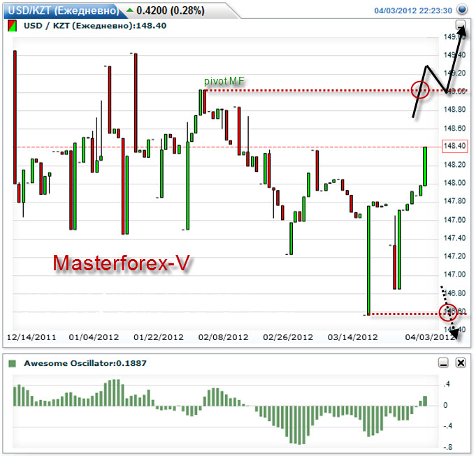The height and width of the screenshot is (456, 476).
Task: Click the oscillator axis label '-.8'
Action: 447,447
